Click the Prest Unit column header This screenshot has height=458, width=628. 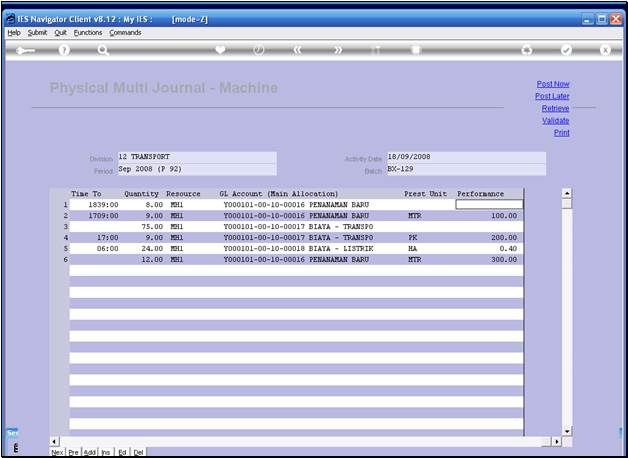(x=425, y=194)
